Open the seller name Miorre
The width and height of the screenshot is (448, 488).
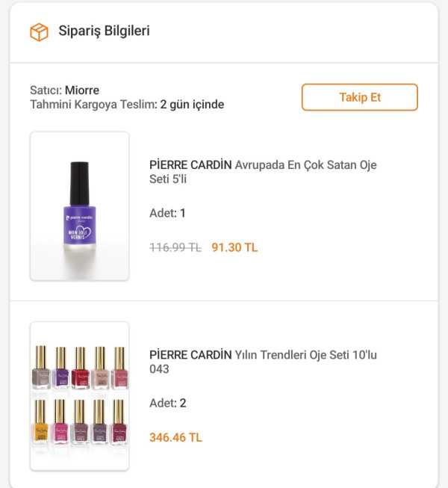tap(82, 90)
